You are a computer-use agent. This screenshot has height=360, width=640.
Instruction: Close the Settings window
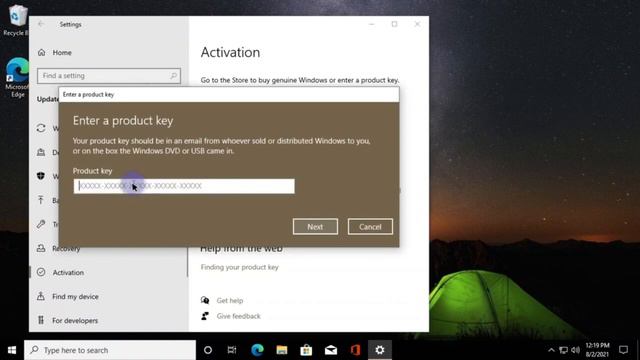417,24
